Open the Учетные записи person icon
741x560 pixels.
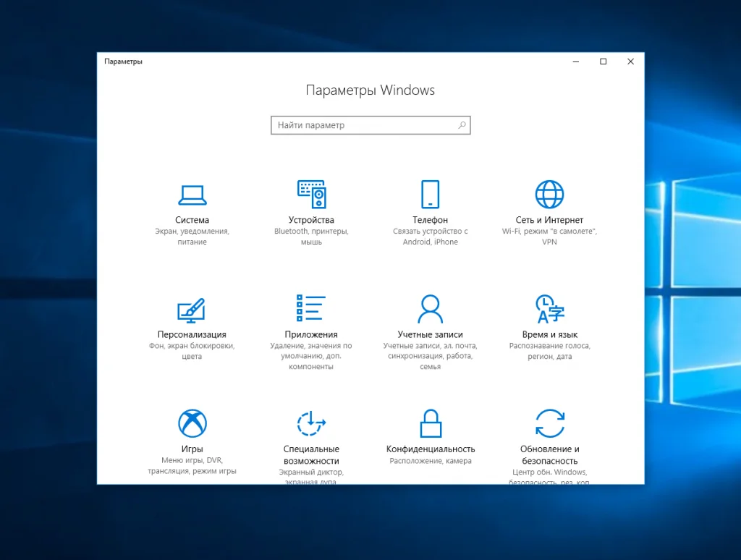tap(430, 309)
